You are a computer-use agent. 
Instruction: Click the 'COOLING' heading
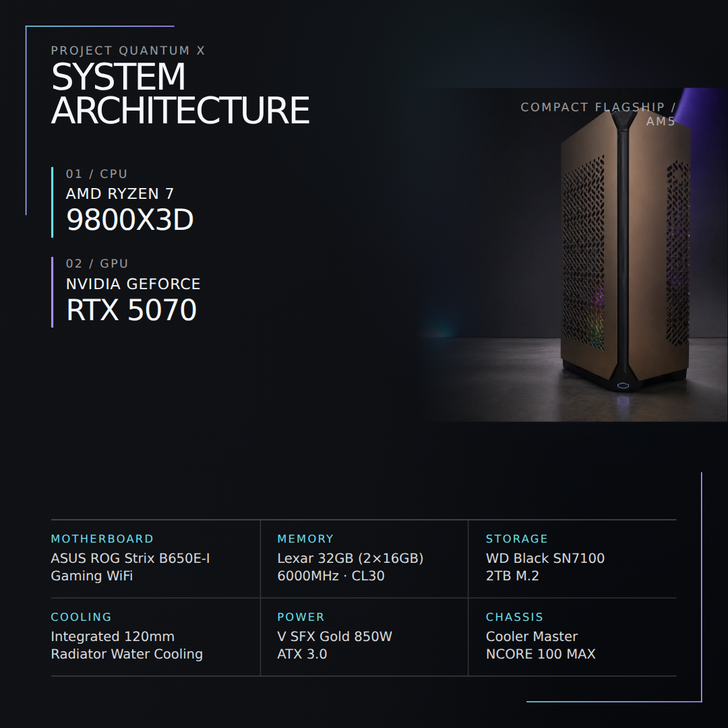tap(82, 617)
